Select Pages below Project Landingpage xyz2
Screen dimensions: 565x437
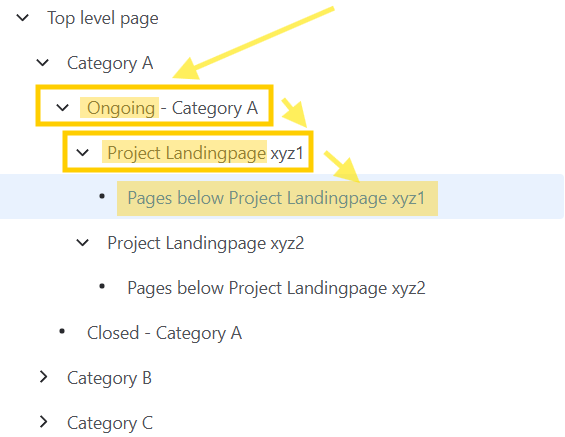pyautogui.click(x=276, y=288)
